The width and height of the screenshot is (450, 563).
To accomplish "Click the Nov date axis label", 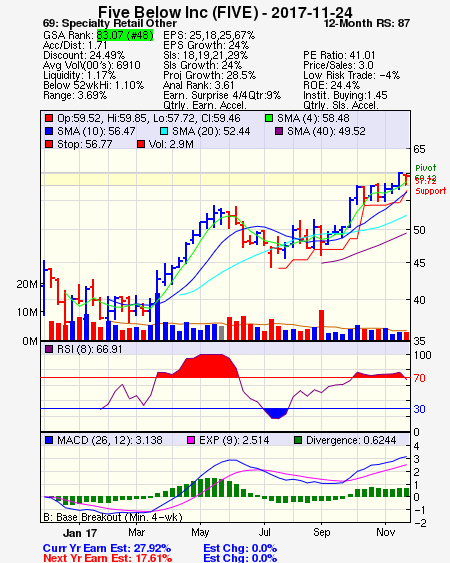I will [386, 532].
